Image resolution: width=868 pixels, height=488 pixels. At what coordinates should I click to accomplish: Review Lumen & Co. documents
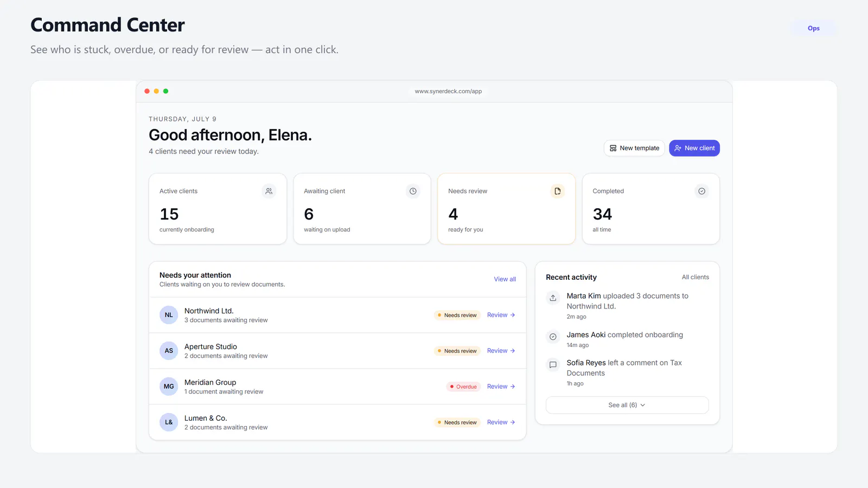pos(501,422)
